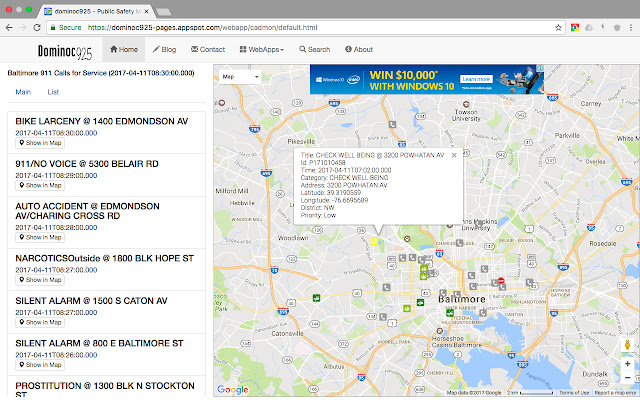Click the green Secure lock indicator

pos(66,28)
